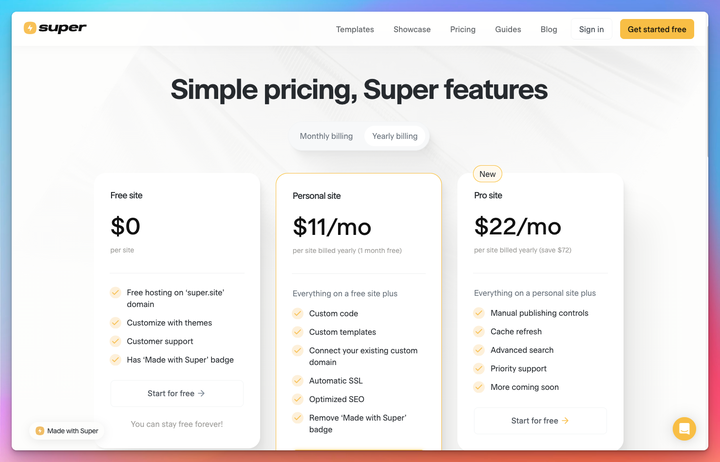
Task: Open the Pricing nav link
Action: (x=463, y=29)
